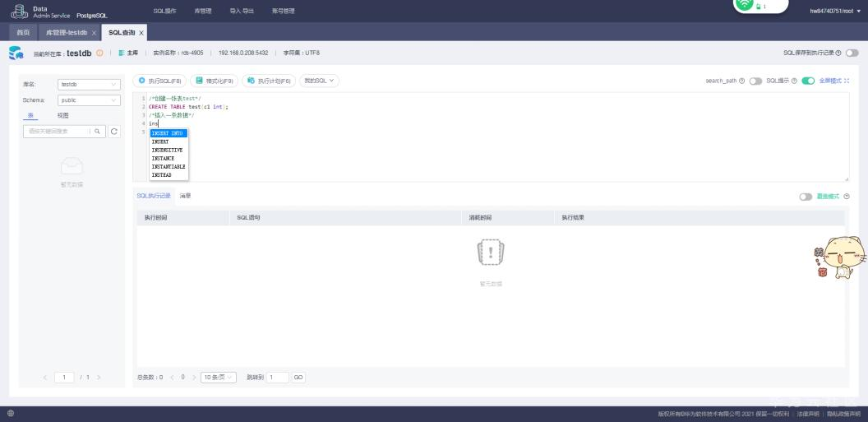The image size is (868, 422).
Task: Close the SQL查询 tab
Action: click(x=141, y=33)
